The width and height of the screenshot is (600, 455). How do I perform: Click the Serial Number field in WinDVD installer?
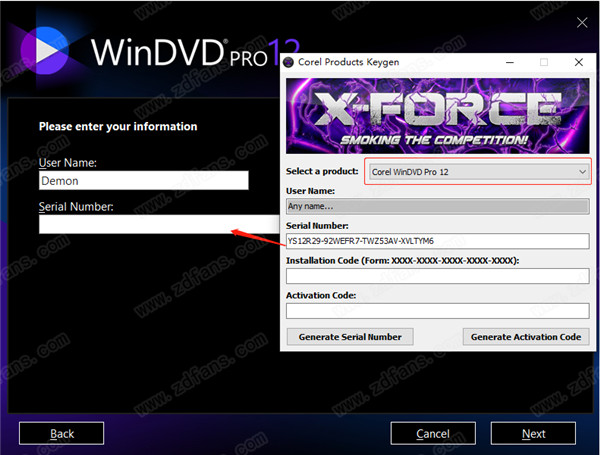pyautogui.click(x=159, y=224)
